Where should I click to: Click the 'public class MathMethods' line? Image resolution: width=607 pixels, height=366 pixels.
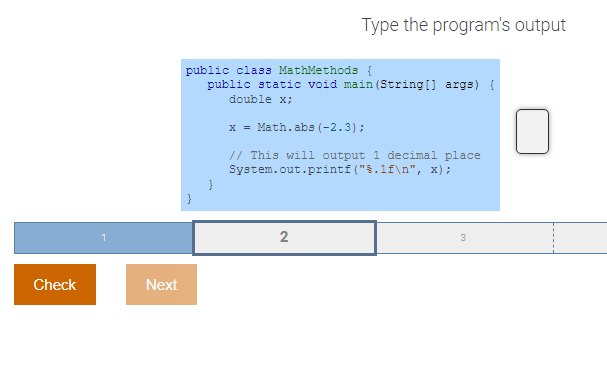(x=279, y=70)
